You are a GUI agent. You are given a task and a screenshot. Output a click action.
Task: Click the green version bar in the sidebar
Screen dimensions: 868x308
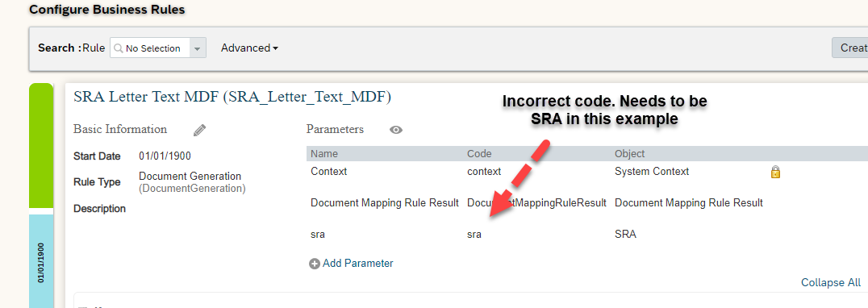point(41,145)
